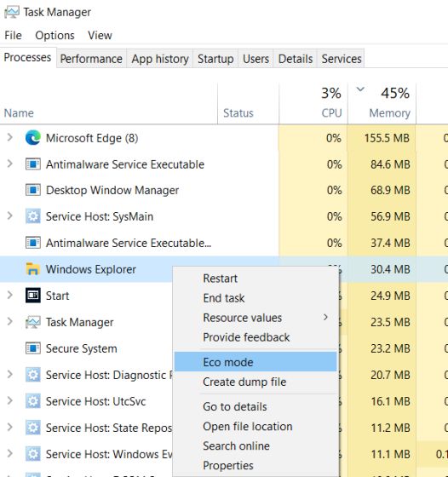Select the Secure System process name

[x=81, y=348]
